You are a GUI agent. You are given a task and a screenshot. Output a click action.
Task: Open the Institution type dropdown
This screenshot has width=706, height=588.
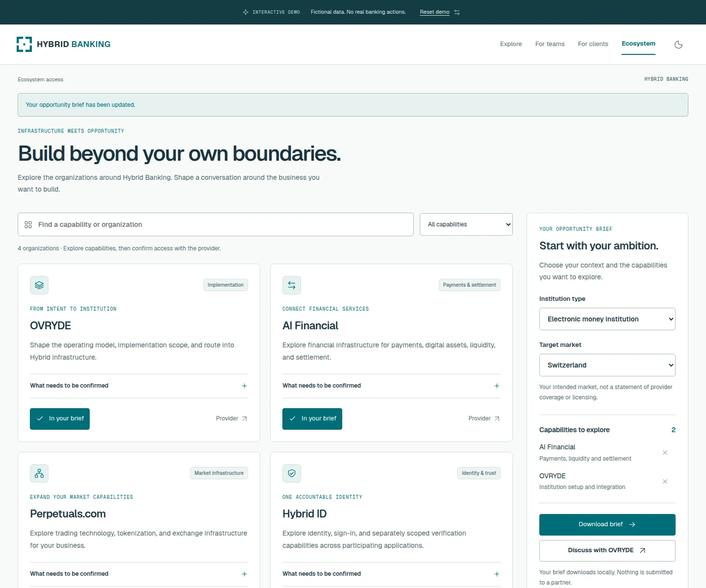(607, 319)
